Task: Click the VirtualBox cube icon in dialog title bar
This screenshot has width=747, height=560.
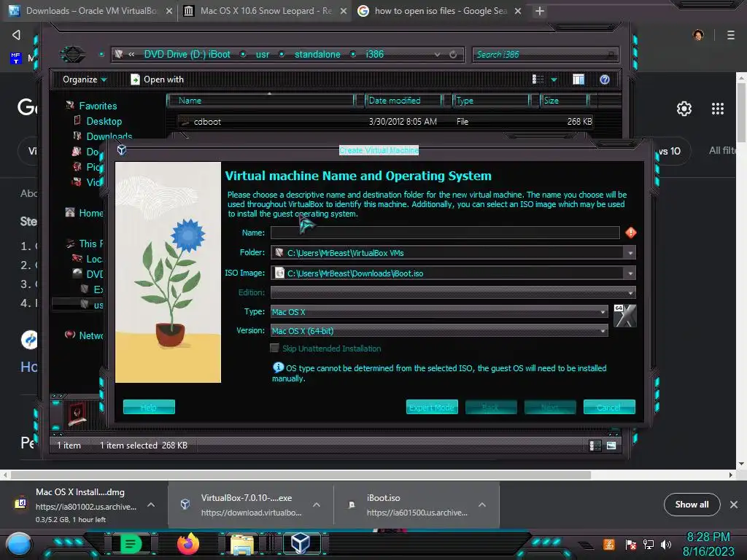Action: click(x=122, y=150)
